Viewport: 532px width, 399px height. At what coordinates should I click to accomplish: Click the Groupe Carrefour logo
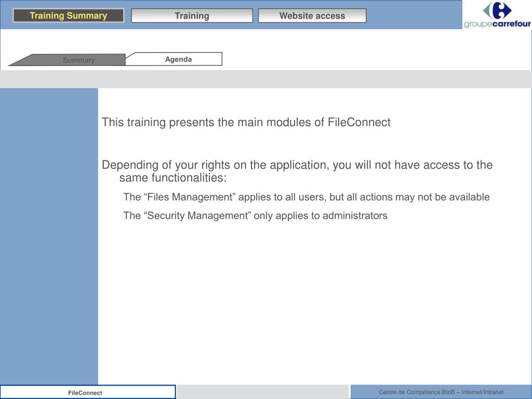tap(497, 15)
